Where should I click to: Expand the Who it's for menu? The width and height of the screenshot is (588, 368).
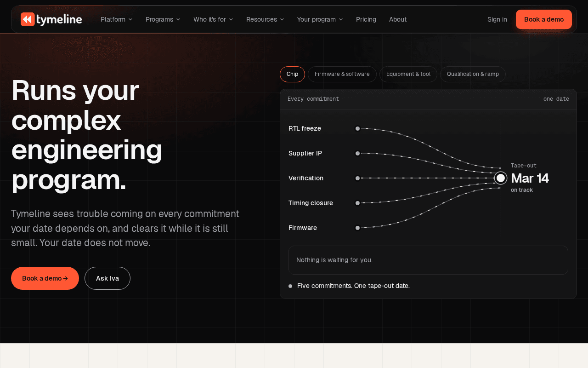click(x=213, y=19)
